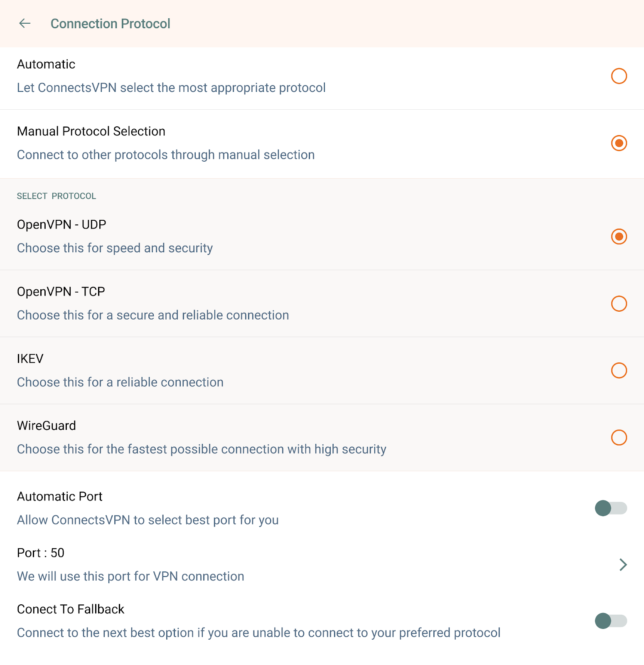Tap the IKEV protocol label
Image resolution: width=644 pixels, height=665 pixels.
[x=30, y=359]
